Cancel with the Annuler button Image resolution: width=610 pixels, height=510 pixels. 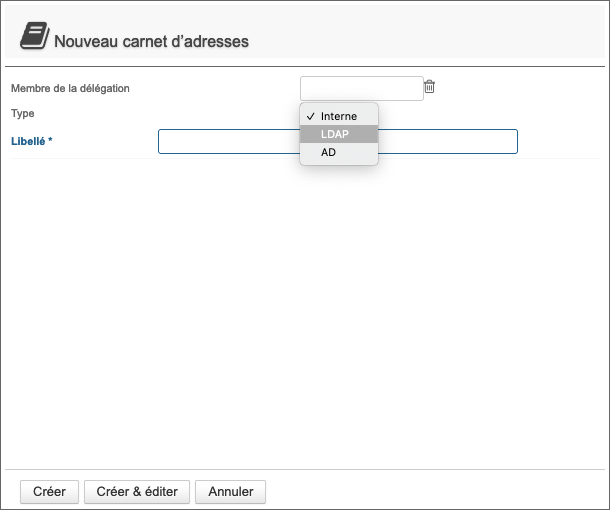pos(230,491)
